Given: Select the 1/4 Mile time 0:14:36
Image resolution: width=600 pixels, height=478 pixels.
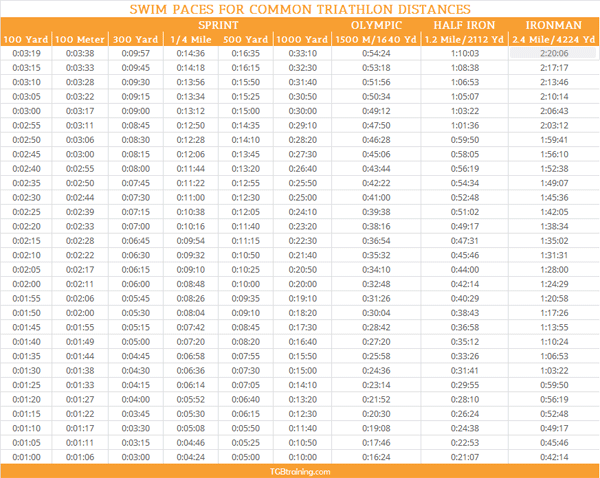Looking at the screenshot, I should click(x=191, y=53).
